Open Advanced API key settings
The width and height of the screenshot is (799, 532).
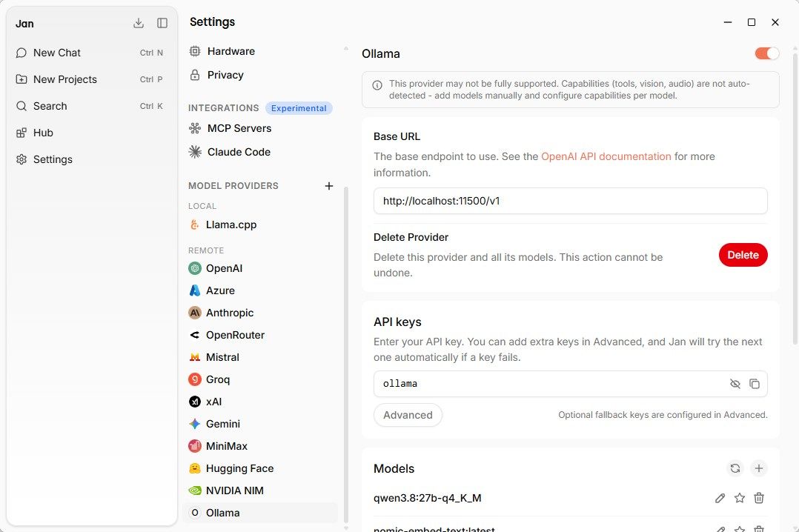[x=408, y=415]
